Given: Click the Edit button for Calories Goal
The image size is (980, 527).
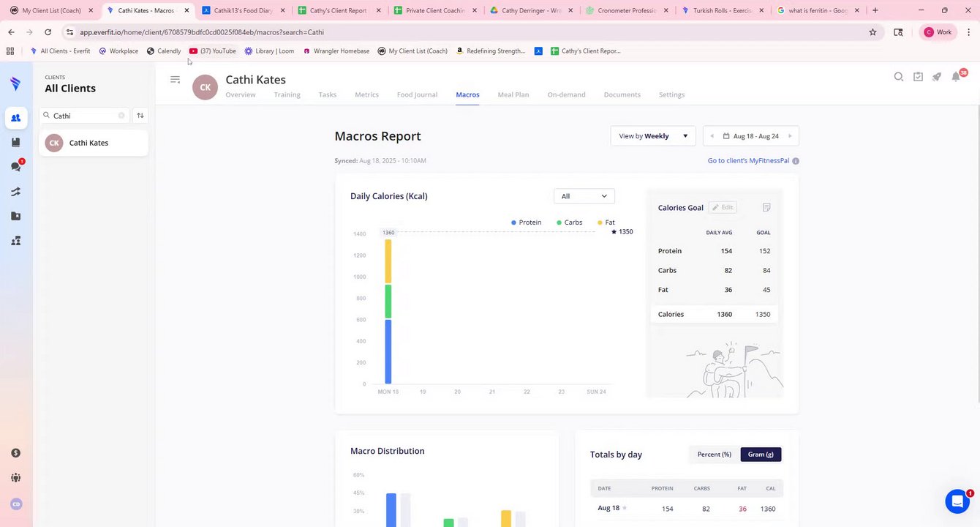Looking at the screenshot, I should click(x=723, y=207).
